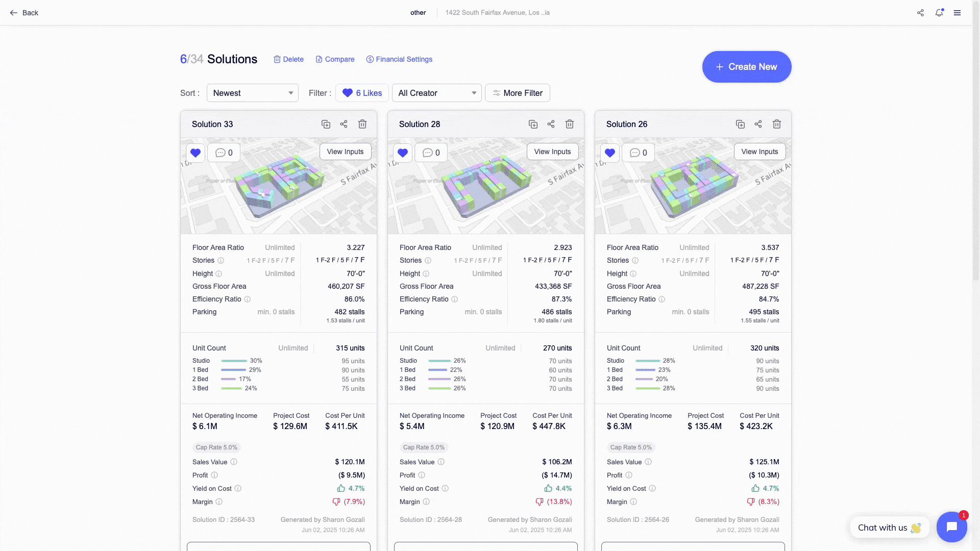This screenshot has width=980, height=551.
Task: Select Compare in the solutions toolbar
Action: pyautogui.click(x=335, y=59)
